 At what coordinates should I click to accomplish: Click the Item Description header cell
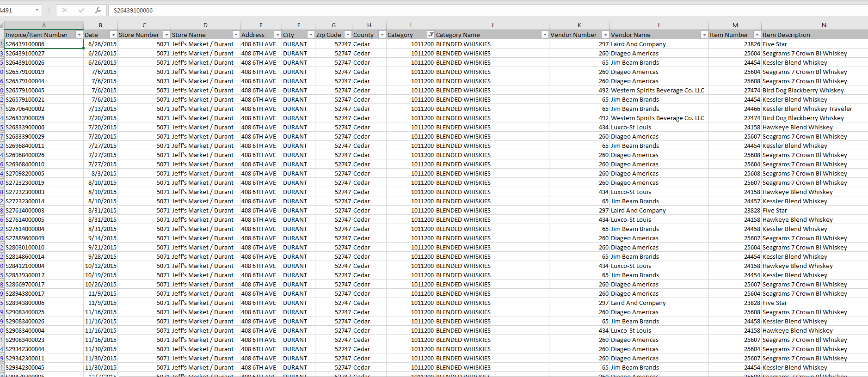pos(815,35)
